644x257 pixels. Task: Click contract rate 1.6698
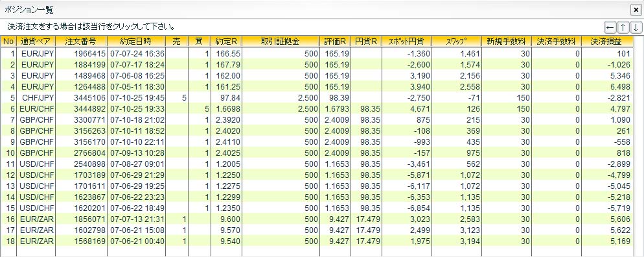(228, 109)
